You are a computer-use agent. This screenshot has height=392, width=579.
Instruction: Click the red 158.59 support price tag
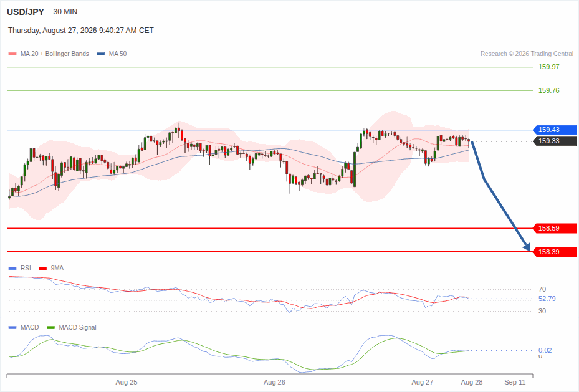click(555, 228)
